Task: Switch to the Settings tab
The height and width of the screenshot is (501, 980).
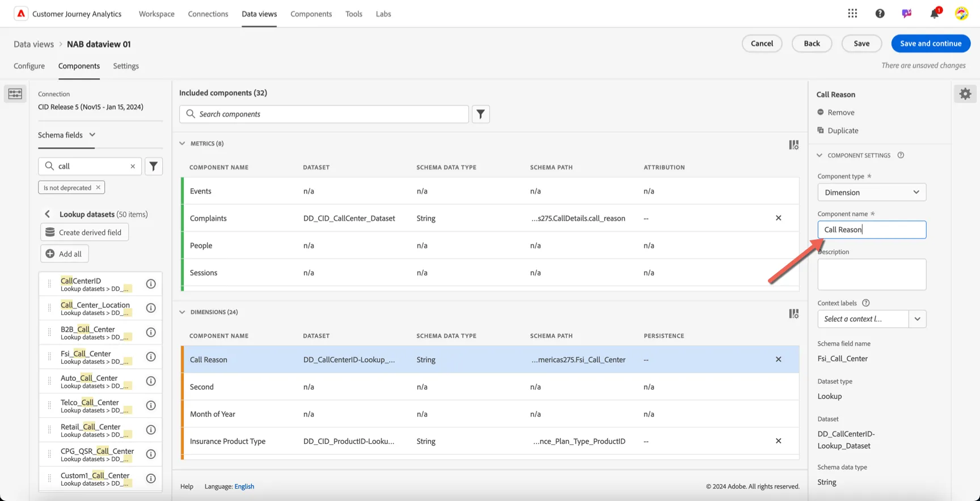Action: tap(126, 66)
